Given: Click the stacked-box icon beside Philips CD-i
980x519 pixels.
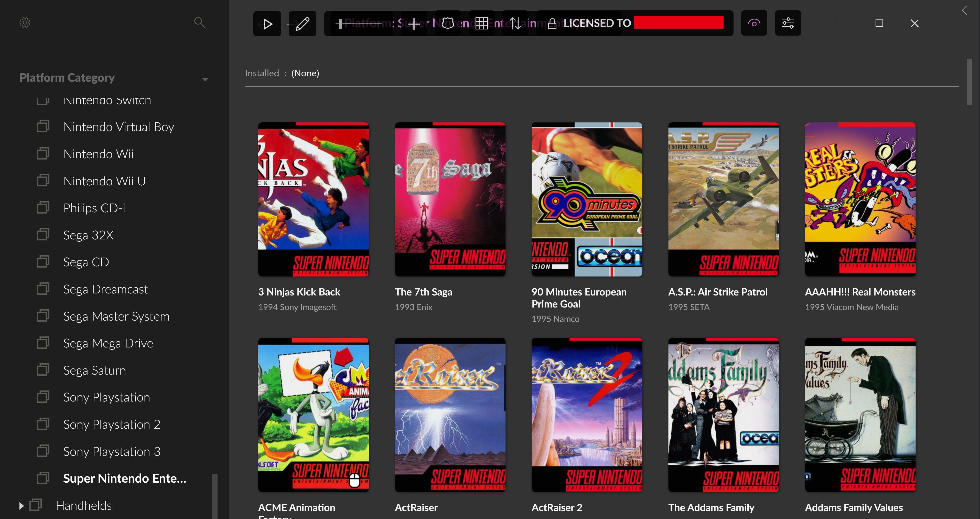Looking at the screenshot, I should tap(43, 207).
